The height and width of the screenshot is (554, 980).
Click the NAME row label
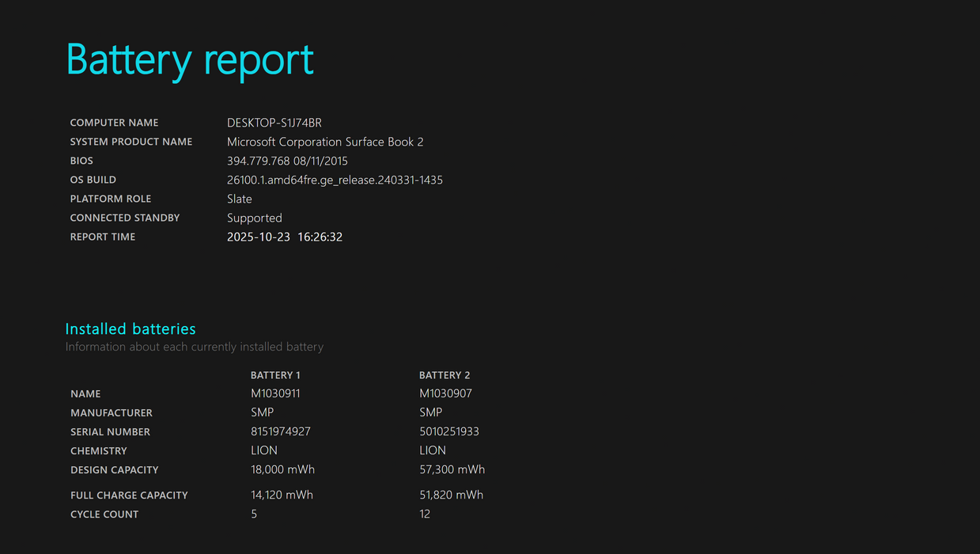(85, 393)
